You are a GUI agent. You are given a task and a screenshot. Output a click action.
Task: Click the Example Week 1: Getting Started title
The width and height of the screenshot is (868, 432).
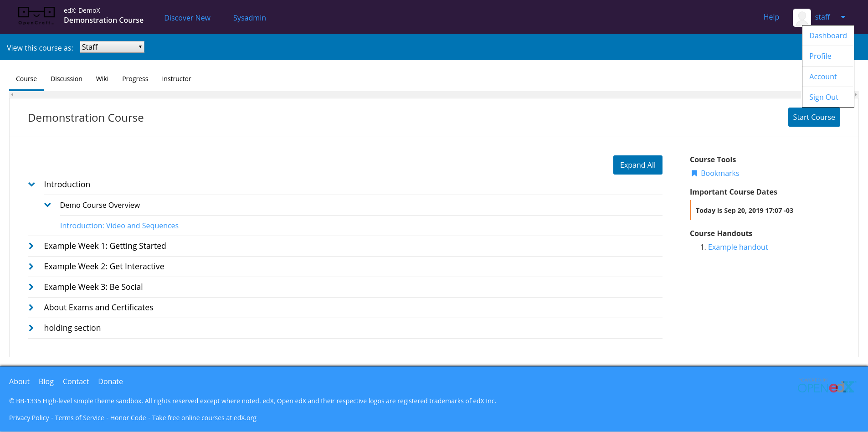pyautogui.click(x=105, y=246)
